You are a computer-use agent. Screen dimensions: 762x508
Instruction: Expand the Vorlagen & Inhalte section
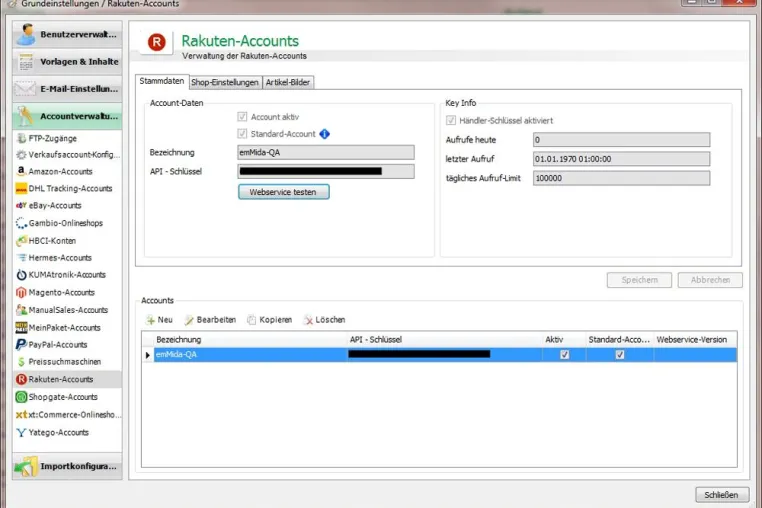point(67,62)
